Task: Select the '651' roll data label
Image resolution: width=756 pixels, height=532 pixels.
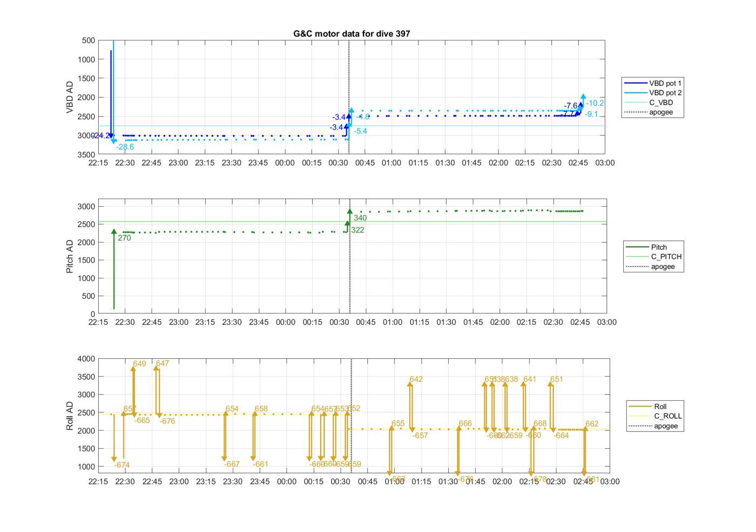Action: (556, 379)
